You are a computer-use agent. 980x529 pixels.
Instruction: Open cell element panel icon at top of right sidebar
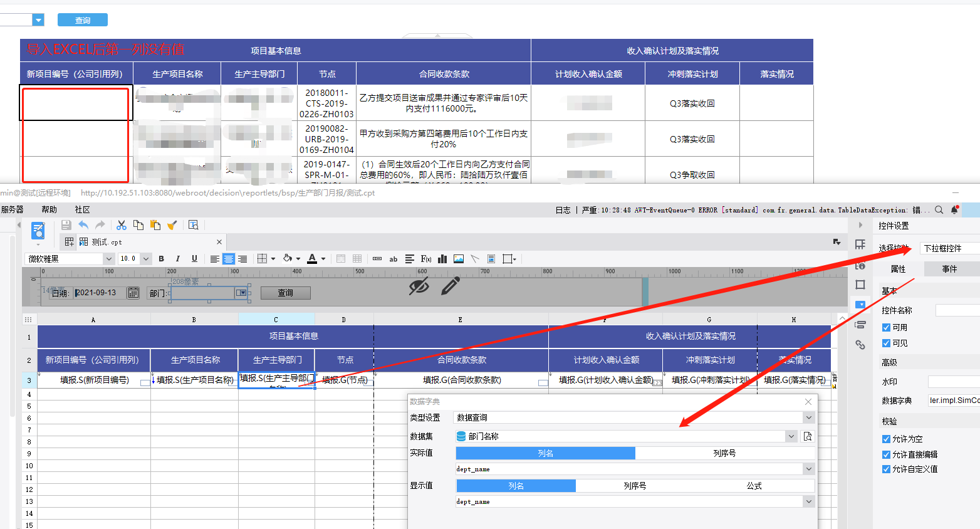[860, 244]
